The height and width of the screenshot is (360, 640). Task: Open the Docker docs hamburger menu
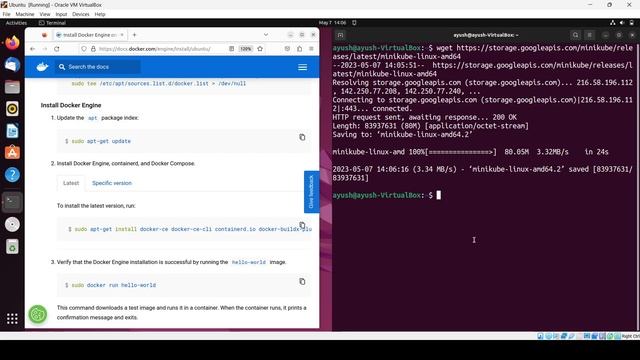[x=302, y=67]
